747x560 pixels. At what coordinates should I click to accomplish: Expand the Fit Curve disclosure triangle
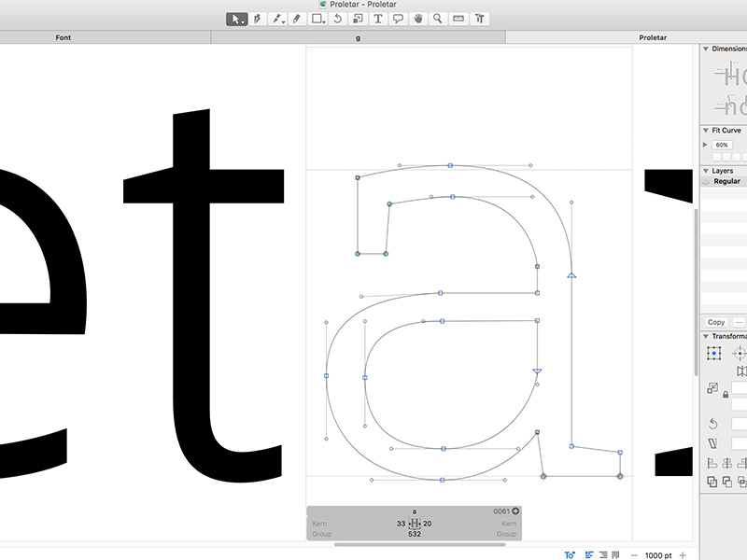point(703,145)
